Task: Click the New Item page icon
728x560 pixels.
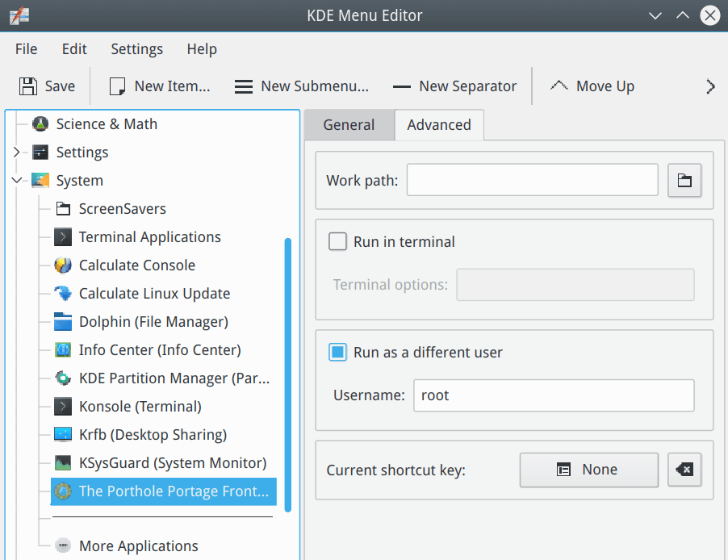Action: 117,86
